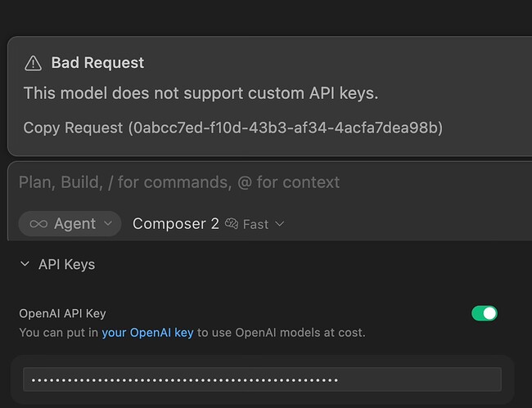Click the infinity icon in the Agent pill
The width and height of the screenshot is (532, 408).
point(38,224)
